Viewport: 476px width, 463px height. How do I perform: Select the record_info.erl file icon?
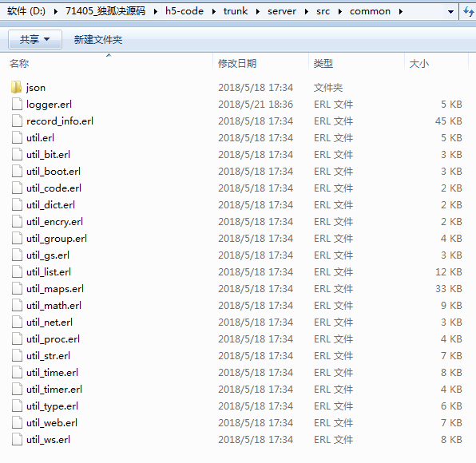[x=17, y=121]
